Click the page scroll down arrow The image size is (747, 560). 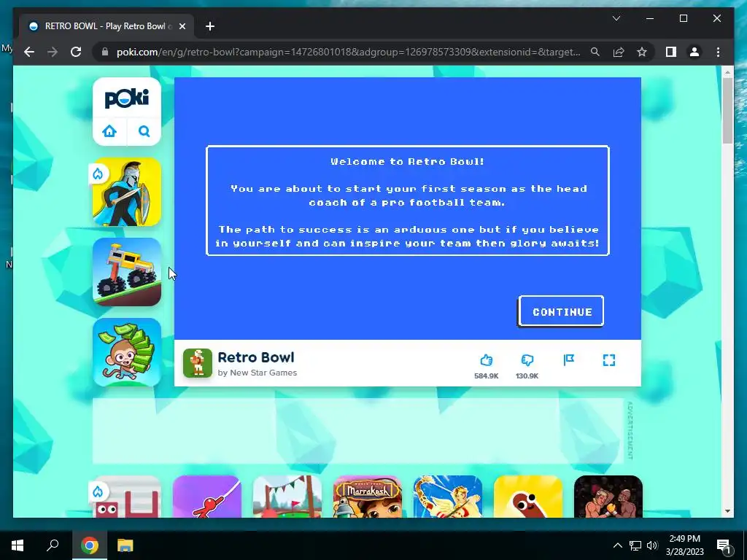pos(727,511)
